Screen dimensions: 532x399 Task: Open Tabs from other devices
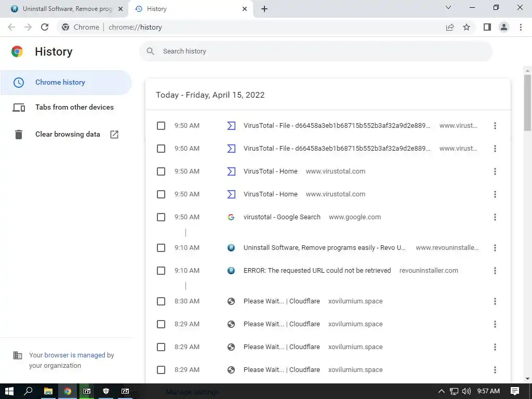pyautogui.click(x=66, y=107)
